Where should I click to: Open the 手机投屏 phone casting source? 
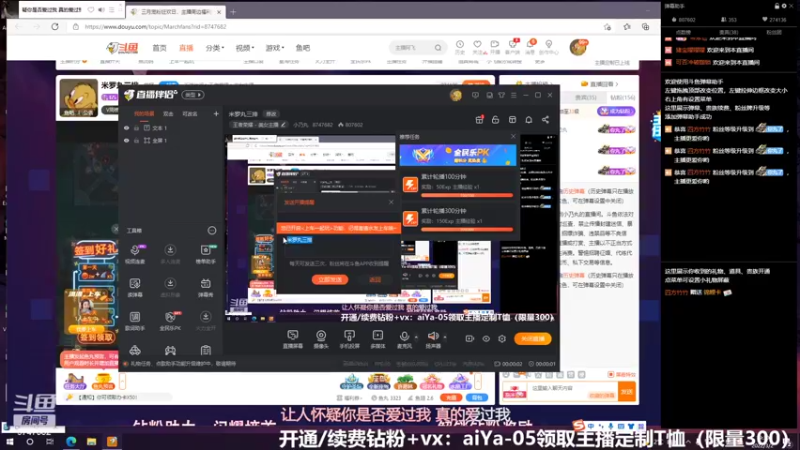pyautogui.click(x=349, y=336)
